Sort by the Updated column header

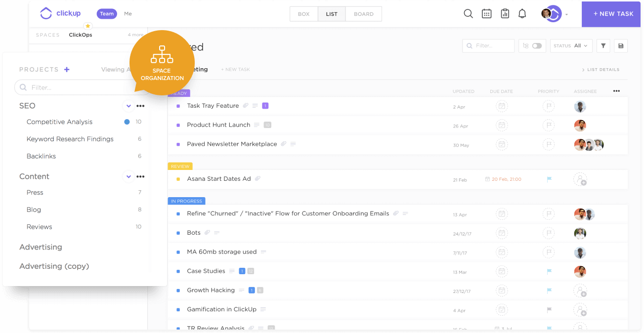tap(463, 91)
